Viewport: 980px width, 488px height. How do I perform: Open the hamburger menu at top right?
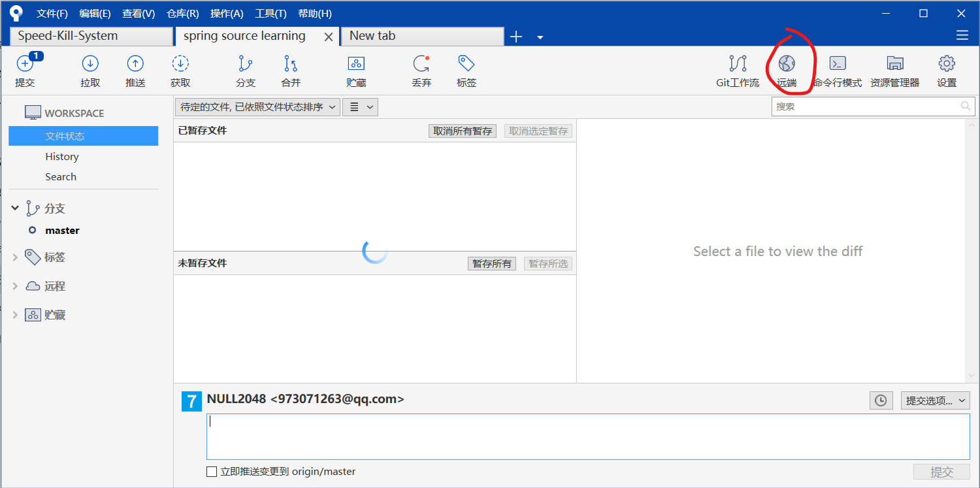(962, 36)
